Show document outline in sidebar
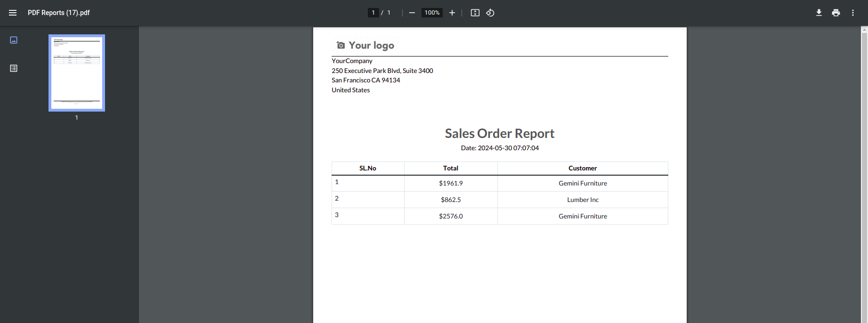The width and height of the screenshot is (868, 323). click(x=14, y=68)
